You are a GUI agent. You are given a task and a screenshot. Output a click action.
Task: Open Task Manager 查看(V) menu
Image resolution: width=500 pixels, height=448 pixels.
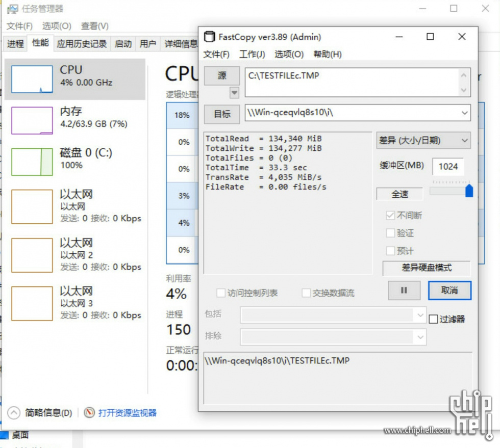pyautogui.click(x=95, y=26)
